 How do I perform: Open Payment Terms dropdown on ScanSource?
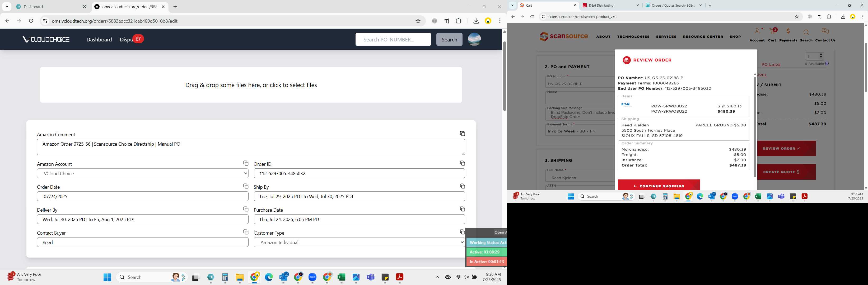point(580,131)
